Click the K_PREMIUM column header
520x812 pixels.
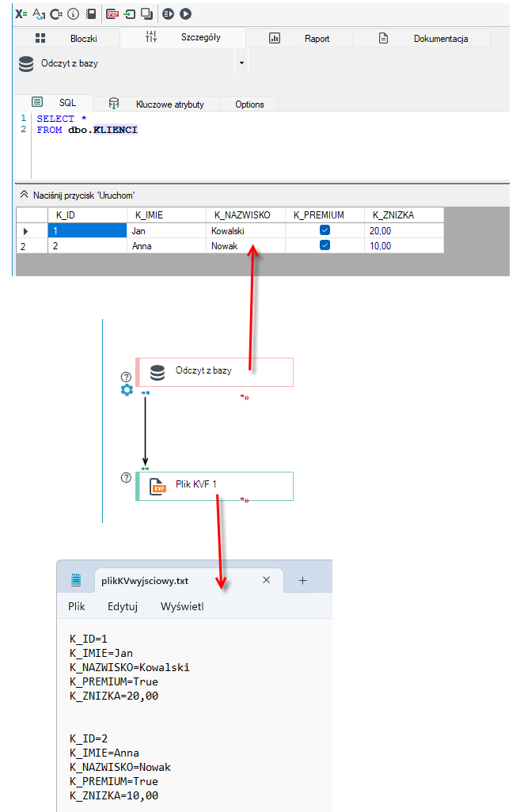pos(325,215)
